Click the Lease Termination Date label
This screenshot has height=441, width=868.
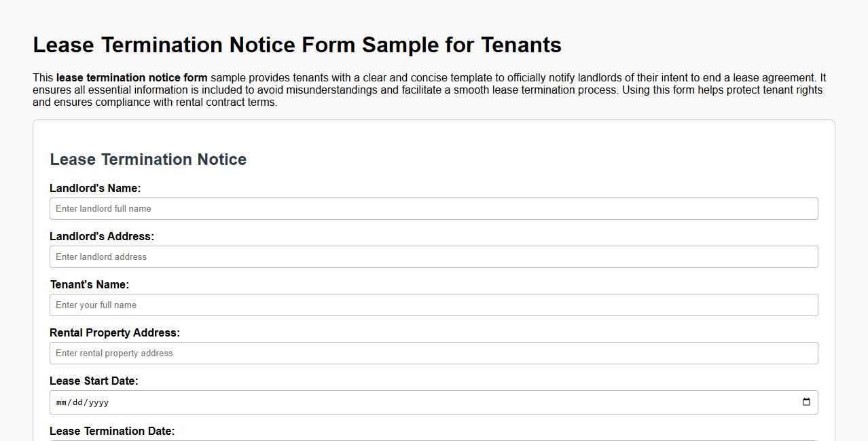111,431
